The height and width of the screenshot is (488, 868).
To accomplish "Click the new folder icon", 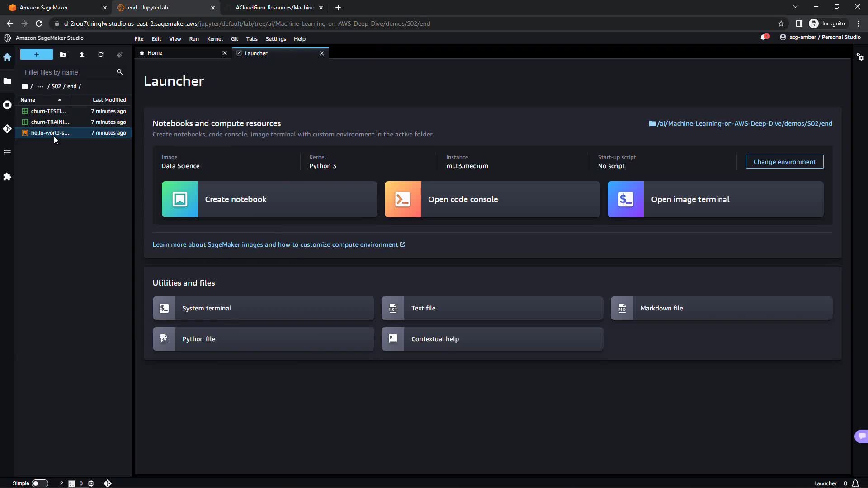I will tap(63, 55).
